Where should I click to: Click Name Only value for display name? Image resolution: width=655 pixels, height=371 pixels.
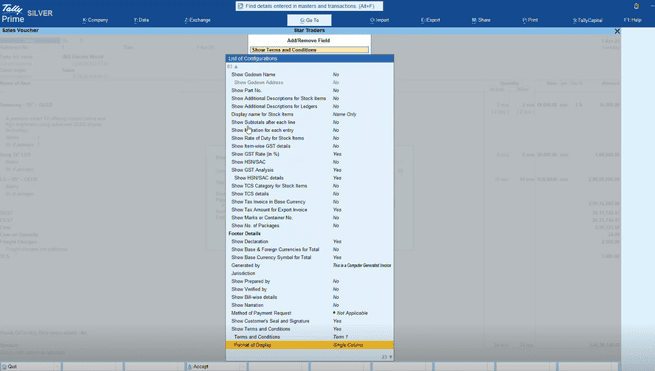click(345, 114)
